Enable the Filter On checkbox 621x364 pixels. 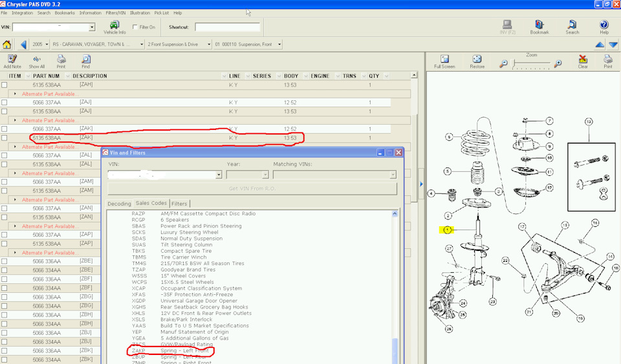135,27
